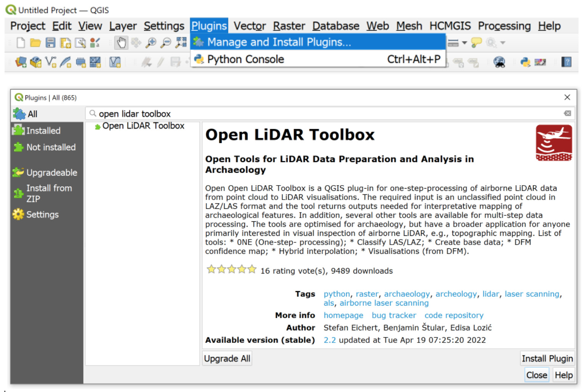The height and width of the screenshot is (392, 585).
Task: Clear the plugin search field
Action: pos(567,113)
